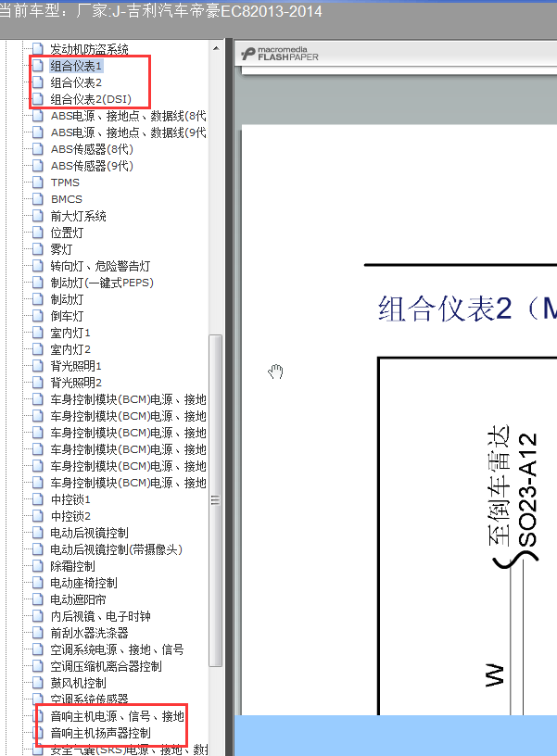Viewport: 557px width, 756px height.
Task: Select 位置灯 in the list
Action: [67, 233]
